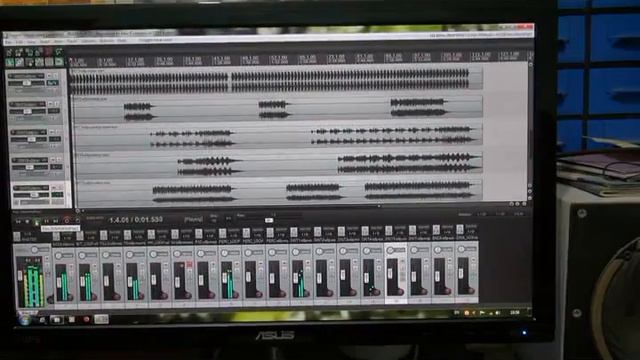Click the first measure marker on the timeline ruler

77,61
